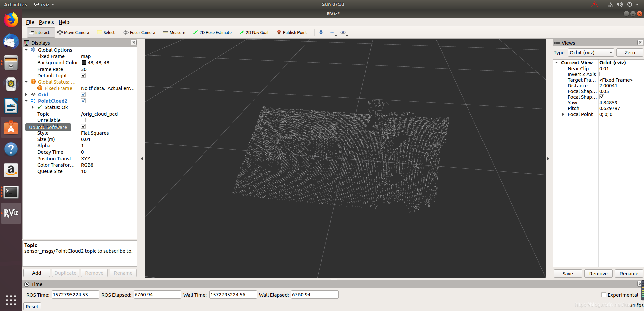Choose the Select tool
Viewport: 644px width, 311px height.
(106, 33)
